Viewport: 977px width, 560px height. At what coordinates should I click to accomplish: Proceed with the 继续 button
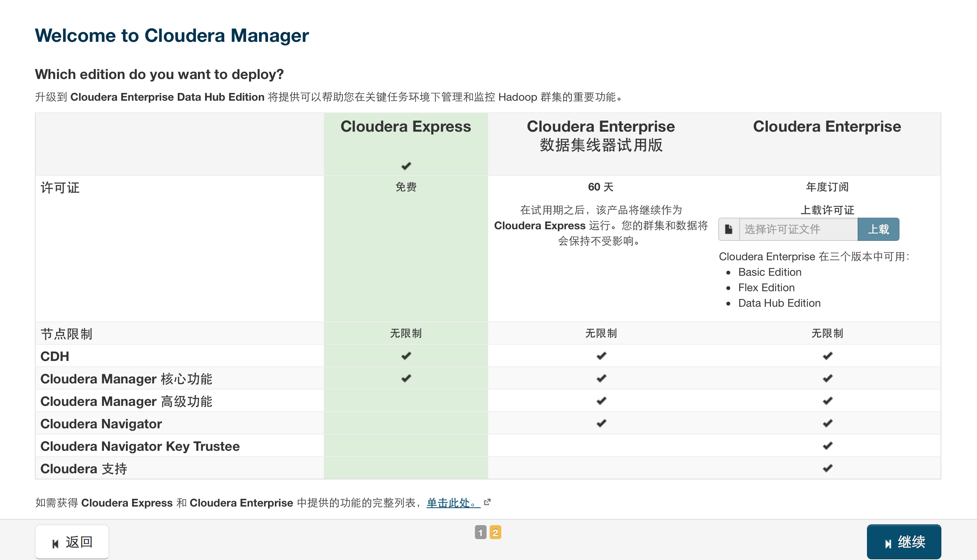904,542
